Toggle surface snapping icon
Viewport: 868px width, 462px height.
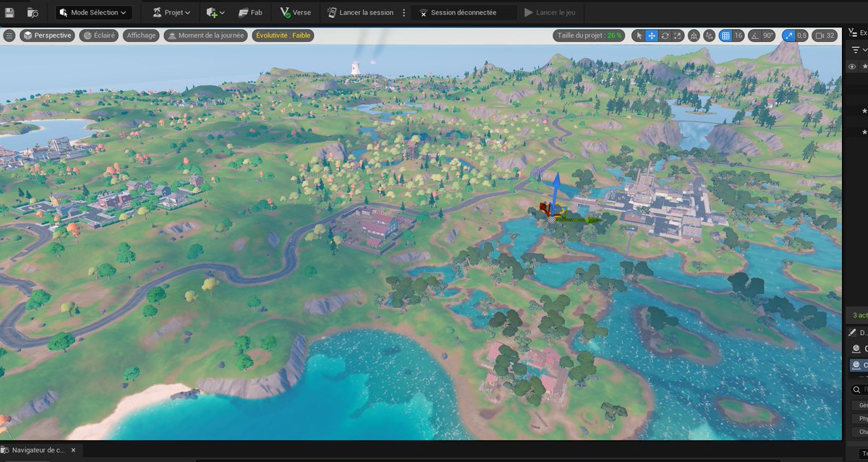coord(710,35)
